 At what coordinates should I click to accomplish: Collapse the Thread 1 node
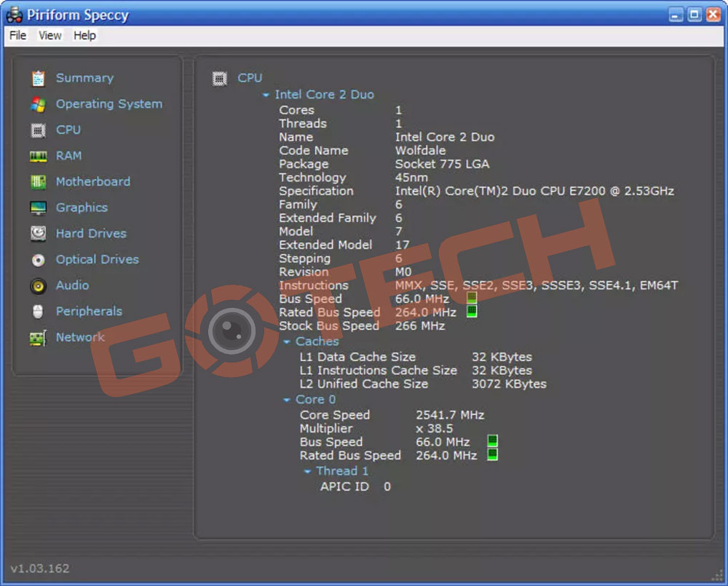(x=307, y=472)
